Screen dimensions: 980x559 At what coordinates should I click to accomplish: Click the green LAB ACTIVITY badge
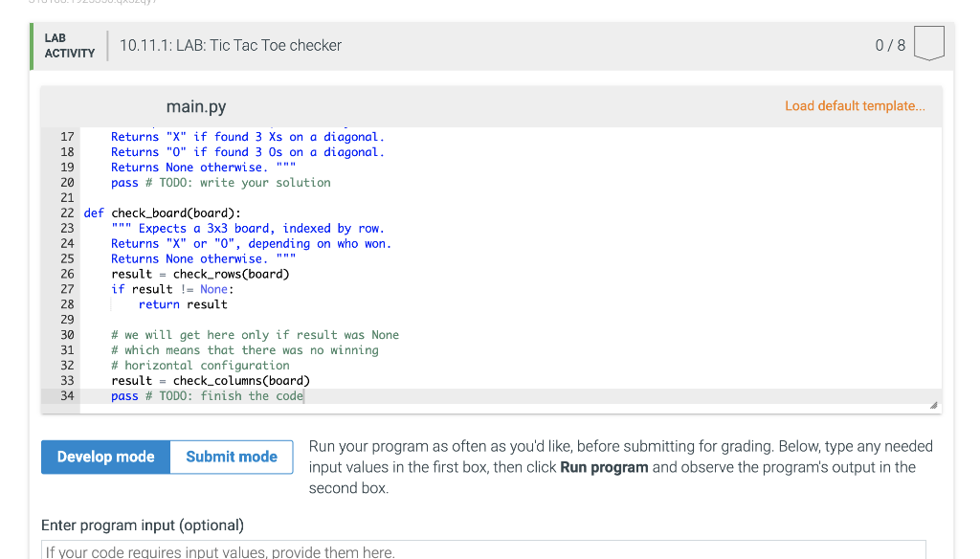coord(68,44)
